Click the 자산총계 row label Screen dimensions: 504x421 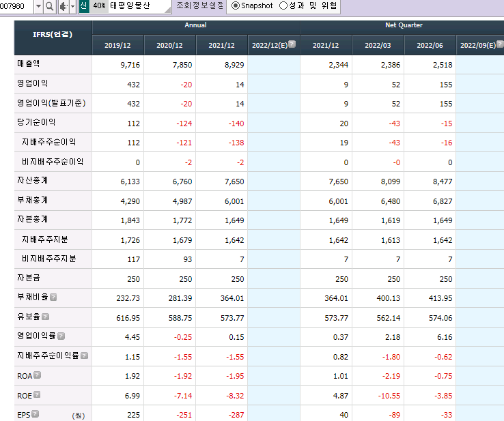[x=33, y=180]
